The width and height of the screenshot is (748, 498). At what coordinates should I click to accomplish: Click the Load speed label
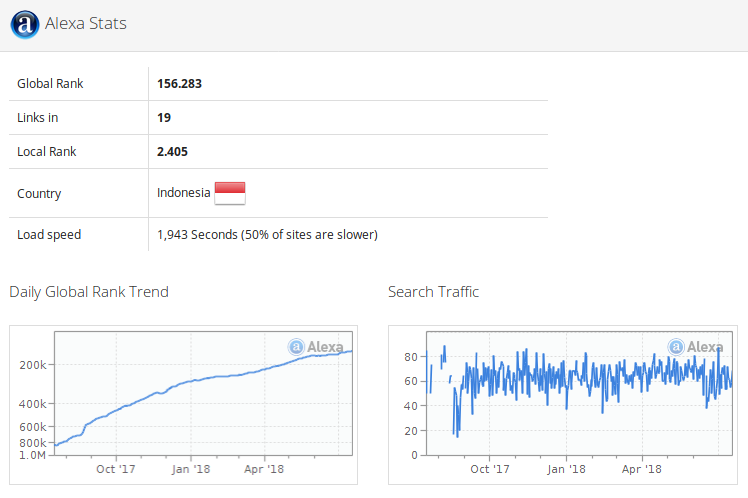coord(49,235)
